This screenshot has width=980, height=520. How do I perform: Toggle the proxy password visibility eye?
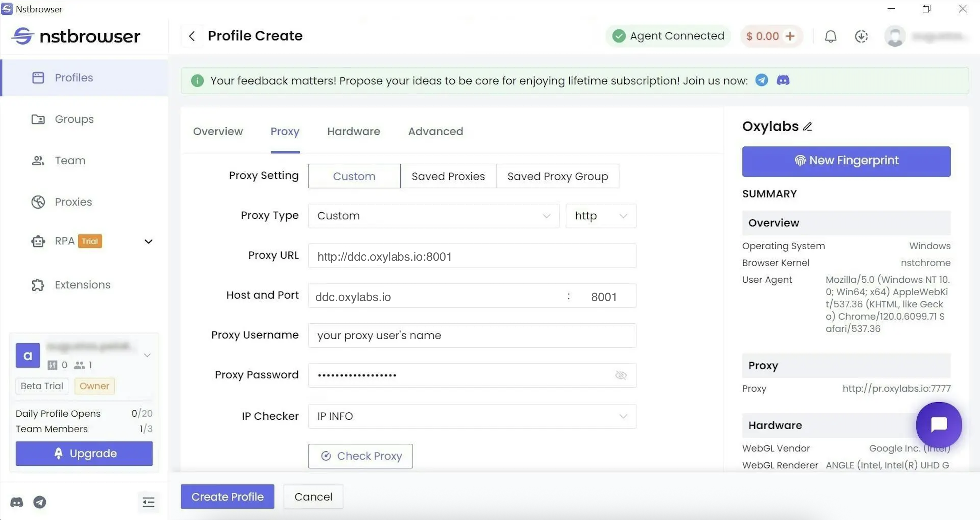coord(620,375)
